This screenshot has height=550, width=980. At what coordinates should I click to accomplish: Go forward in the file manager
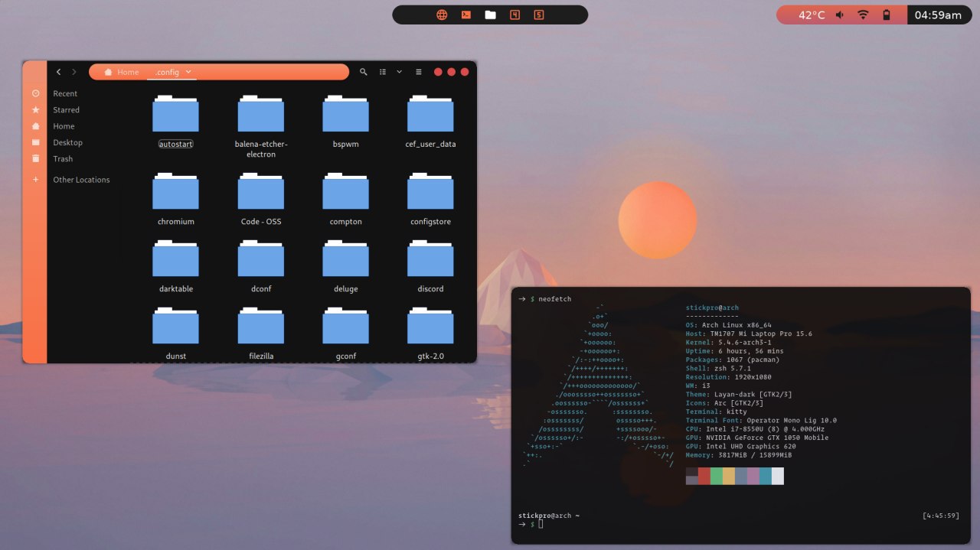[74, 72]
